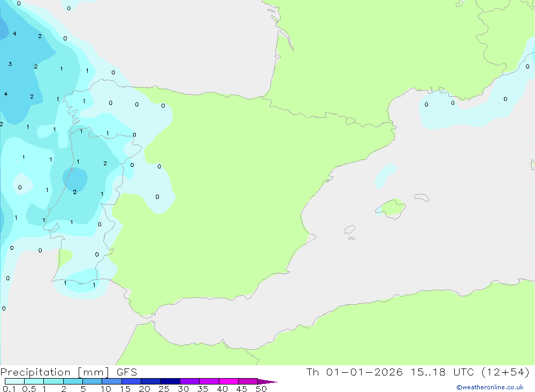Click the "Th" weekday abbreviation
Screen dimensions: 535x392
[312, 372]
